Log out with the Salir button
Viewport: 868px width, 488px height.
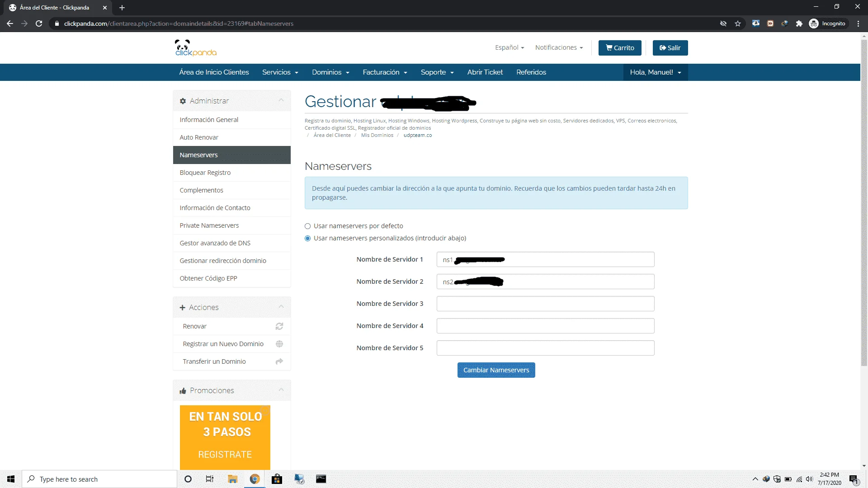click(670, 48)
